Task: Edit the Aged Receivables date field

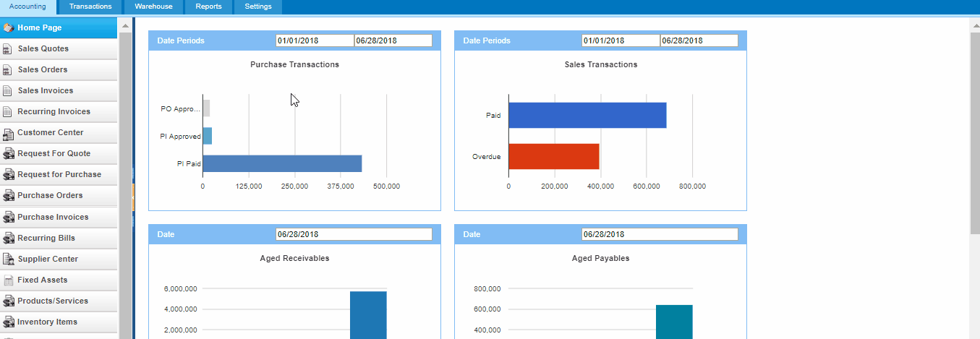Action: point(354,234)
